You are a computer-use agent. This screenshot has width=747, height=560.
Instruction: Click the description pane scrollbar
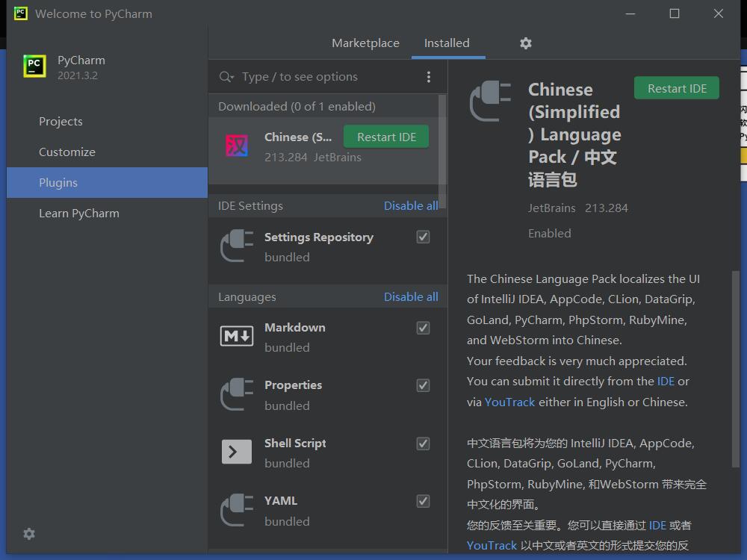click(736, 369)
